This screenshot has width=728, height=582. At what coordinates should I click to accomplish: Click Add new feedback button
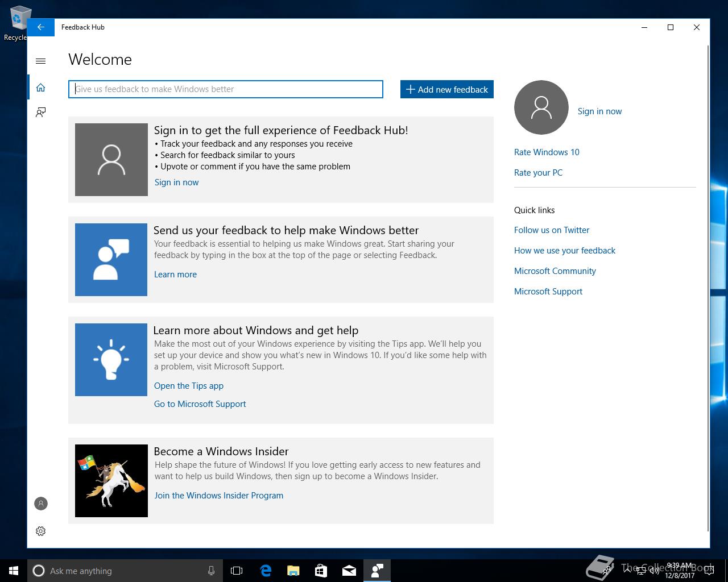[447, 89]
